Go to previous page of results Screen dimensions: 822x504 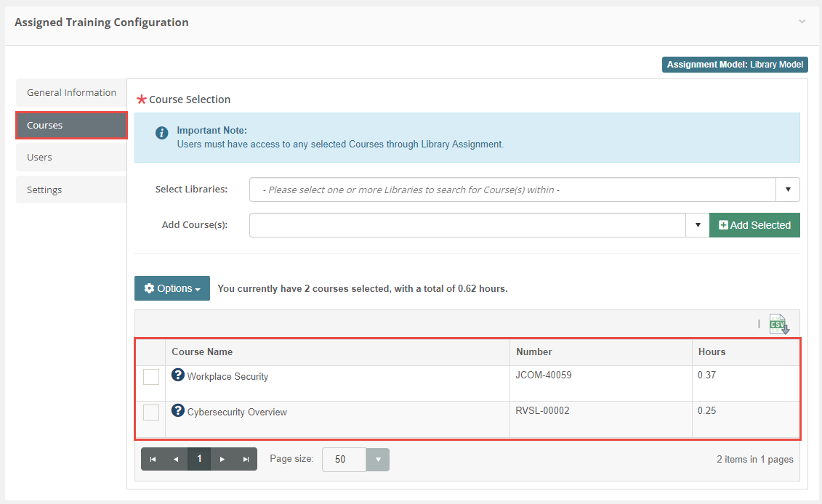coord(176,459)
